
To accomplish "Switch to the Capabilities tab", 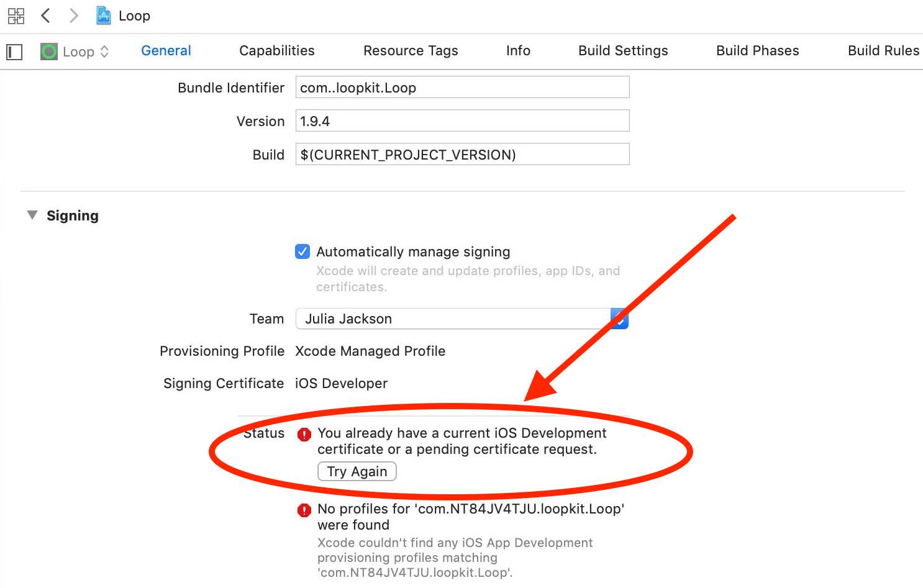I will coord(277,51).
